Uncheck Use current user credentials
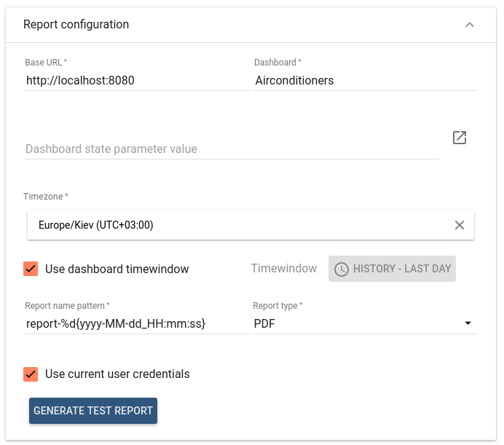 (x=31, y=374)
